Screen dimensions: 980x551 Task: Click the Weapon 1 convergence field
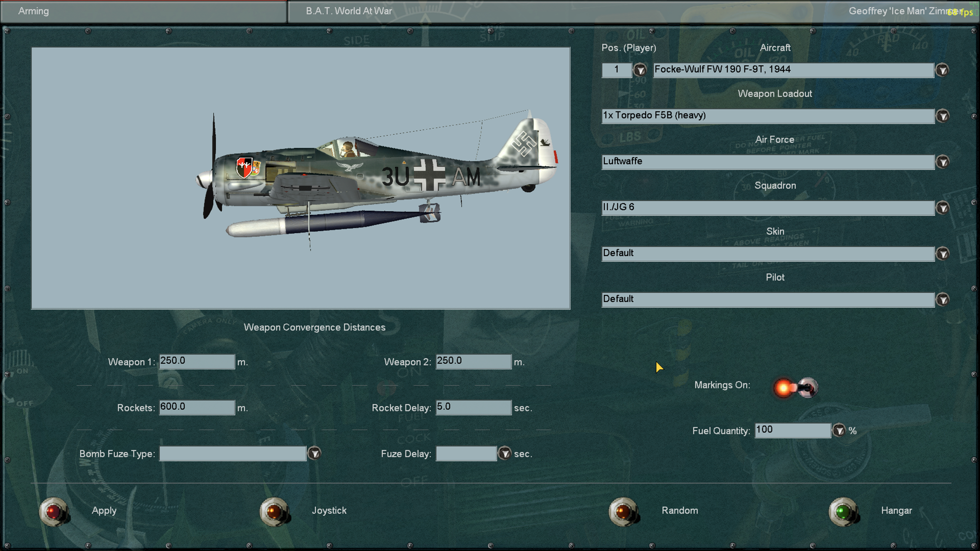pyautogui.click(x=196, y=361)
